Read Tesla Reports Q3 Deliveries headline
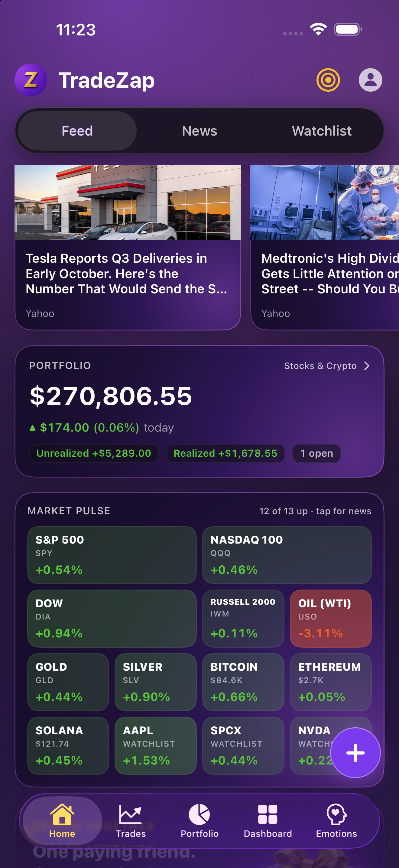This screenshot has height=868, width=399. click(x=126, y=274)
